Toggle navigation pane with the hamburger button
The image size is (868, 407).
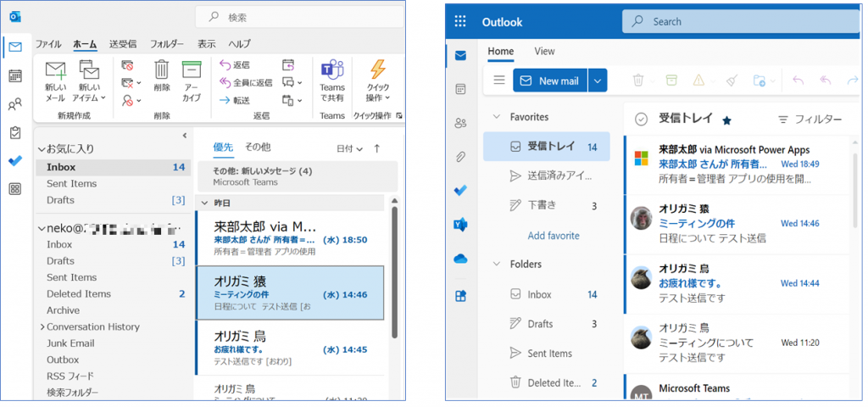click(x=499, y=81)
